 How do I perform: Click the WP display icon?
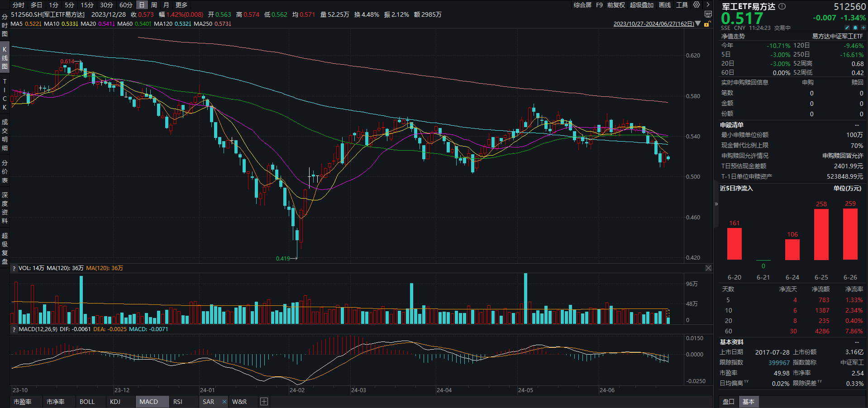(x=708, y=14)
